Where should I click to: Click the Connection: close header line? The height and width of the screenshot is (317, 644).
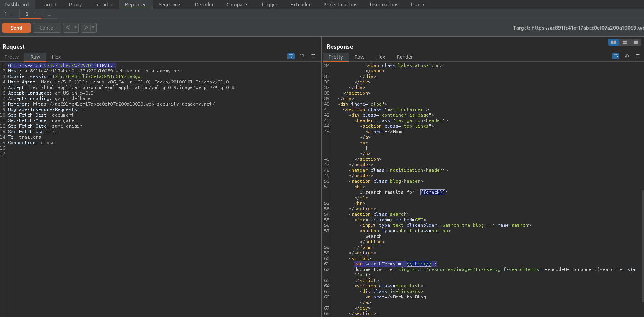click(x=32, y=143)
